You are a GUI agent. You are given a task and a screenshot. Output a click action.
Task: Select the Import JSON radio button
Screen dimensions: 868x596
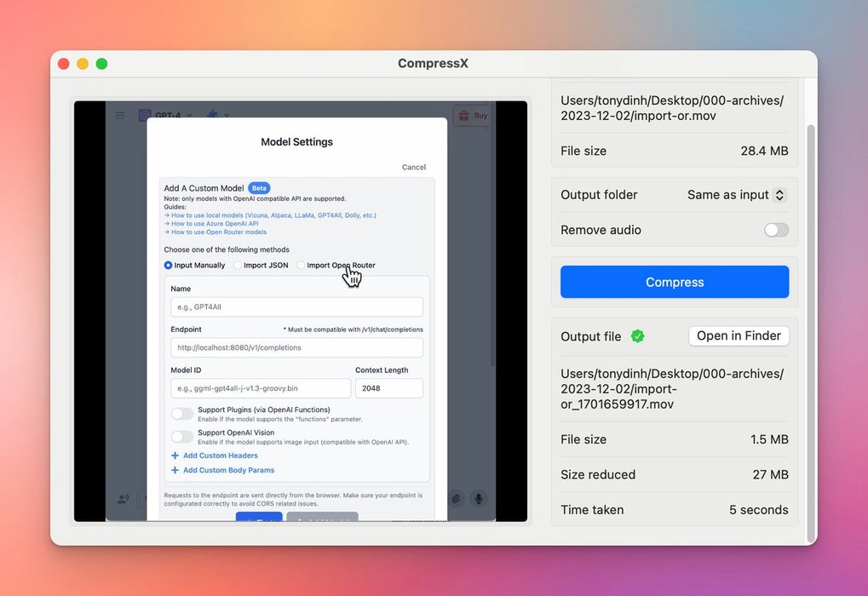point(238,265)
